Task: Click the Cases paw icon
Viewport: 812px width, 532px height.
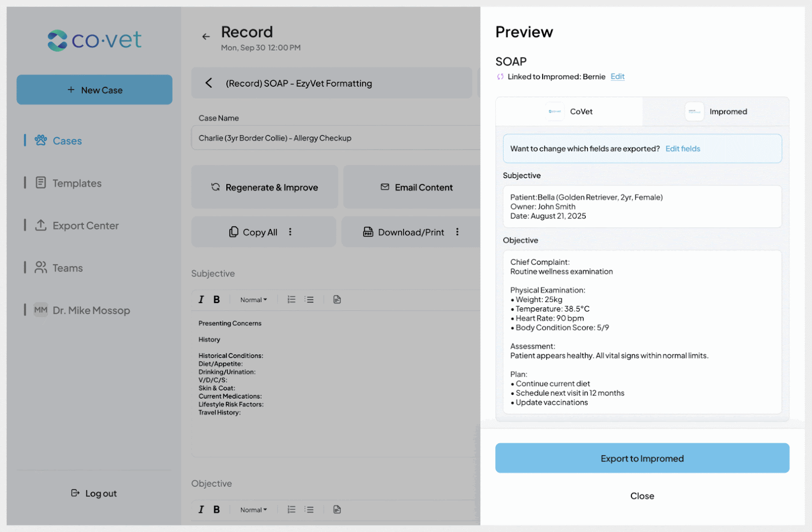Action: pyautogui.click(x=41, y=140)
